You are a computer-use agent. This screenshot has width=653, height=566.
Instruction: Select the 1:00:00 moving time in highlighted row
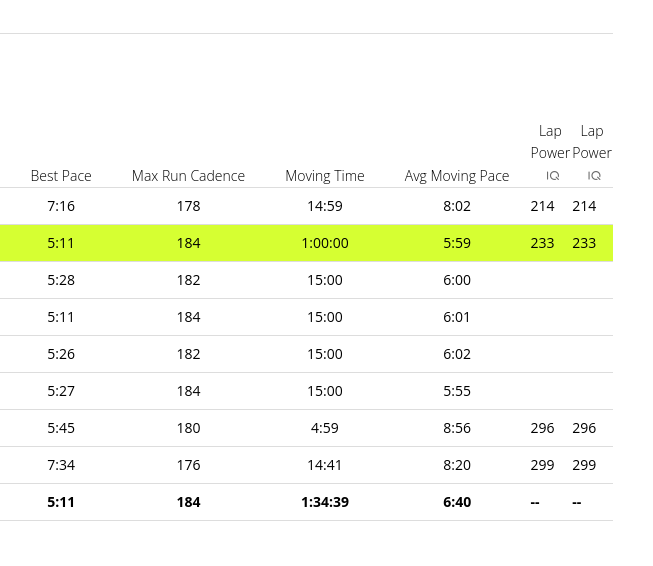pos(325,243)
